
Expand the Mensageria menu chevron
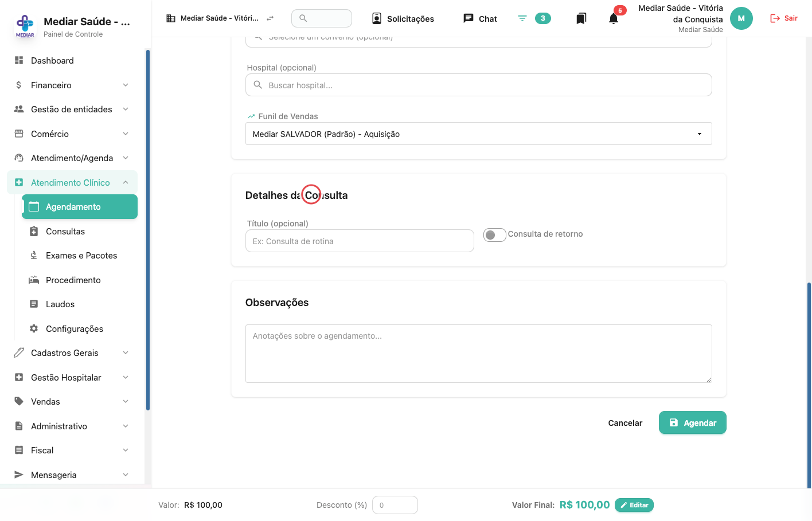pos(126,475)
